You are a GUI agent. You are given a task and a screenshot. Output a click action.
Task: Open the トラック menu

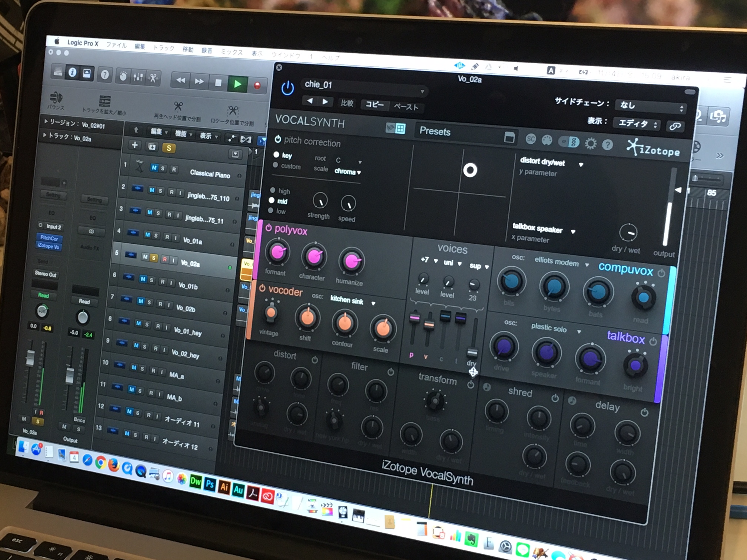163,48
